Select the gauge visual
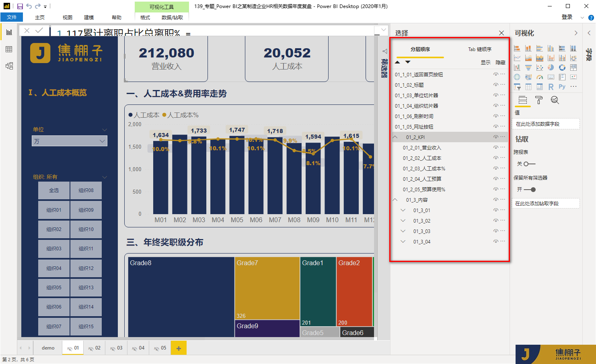Image resolution: width=596 pixels, height=364 pixels. coord(540,77)
